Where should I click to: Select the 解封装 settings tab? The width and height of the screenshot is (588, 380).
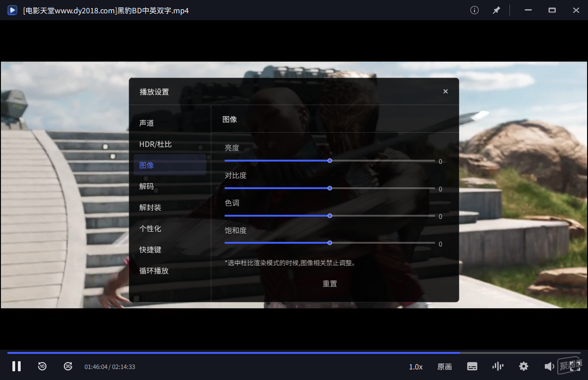click(x=170, y=207)
